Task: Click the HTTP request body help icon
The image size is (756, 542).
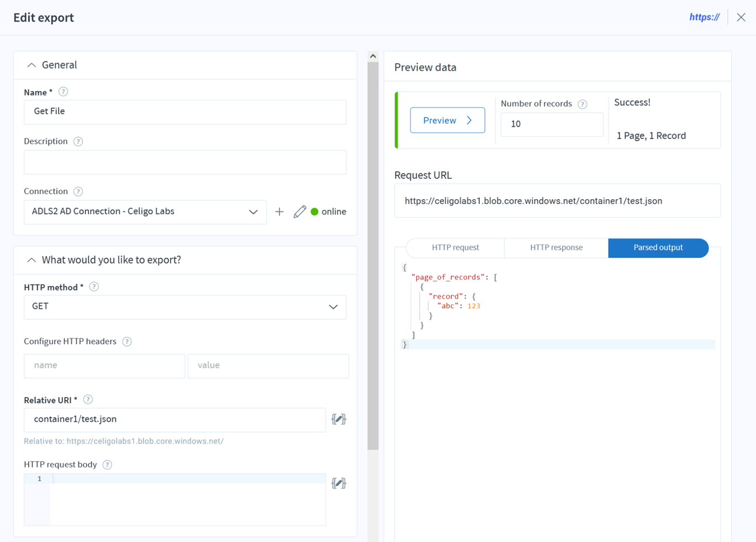Action: pos(108,465)
